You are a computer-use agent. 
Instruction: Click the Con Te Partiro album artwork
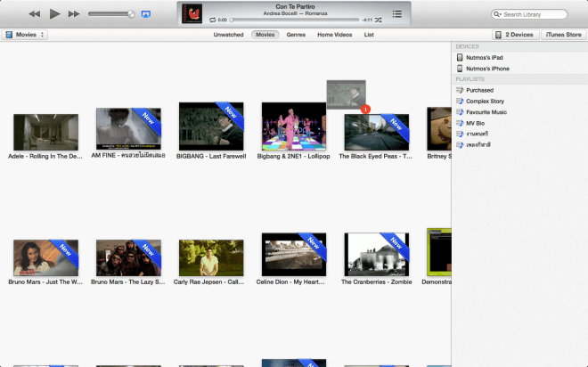point(192,13)
